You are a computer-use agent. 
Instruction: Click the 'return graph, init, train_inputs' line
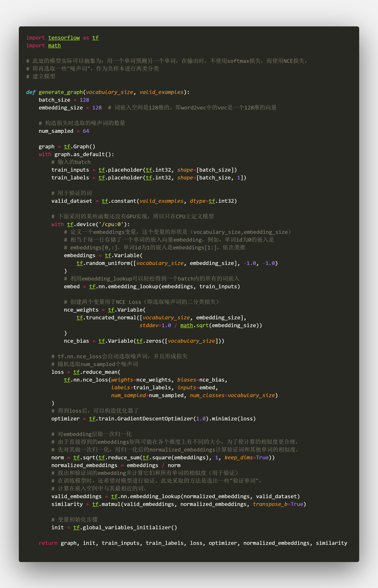pos(193,543)
